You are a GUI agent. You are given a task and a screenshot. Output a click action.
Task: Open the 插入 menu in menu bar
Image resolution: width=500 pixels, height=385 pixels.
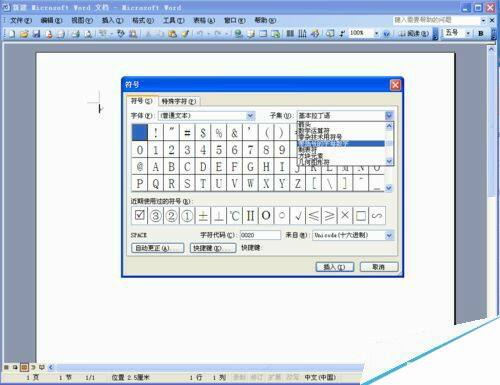click(x=112, y=20)
